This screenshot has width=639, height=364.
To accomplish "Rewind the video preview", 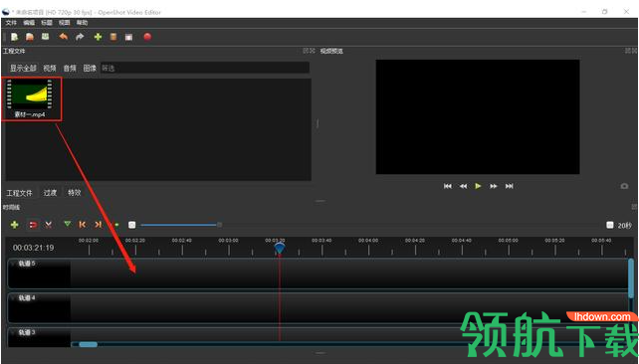I will pyautogui.click(x=463, y=186).
